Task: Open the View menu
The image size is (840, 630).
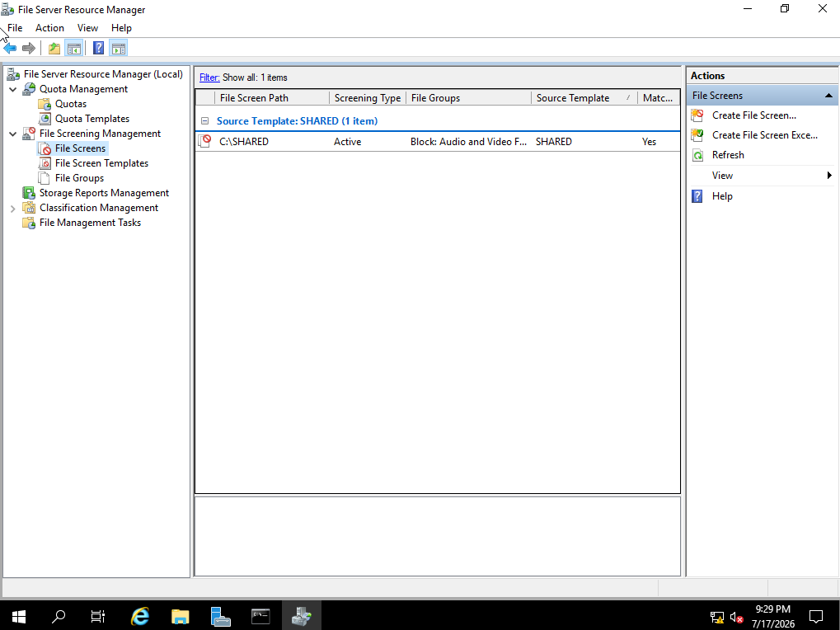Action: tap(87, 28)
